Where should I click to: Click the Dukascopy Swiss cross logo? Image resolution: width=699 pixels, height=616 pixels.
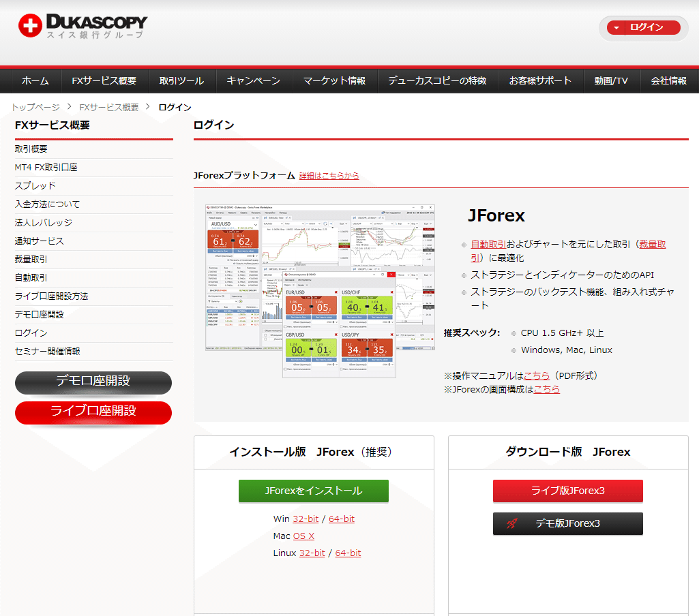click(x=30, y=25)
